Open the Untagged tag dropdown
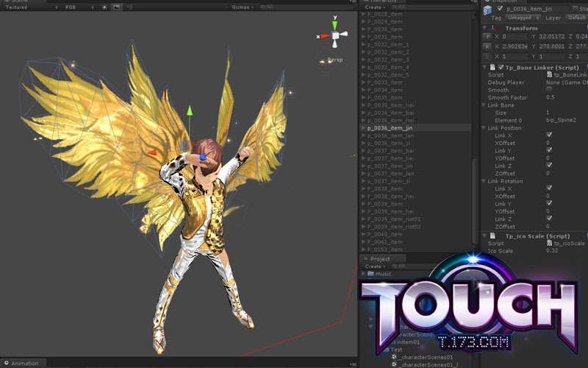 523,18
